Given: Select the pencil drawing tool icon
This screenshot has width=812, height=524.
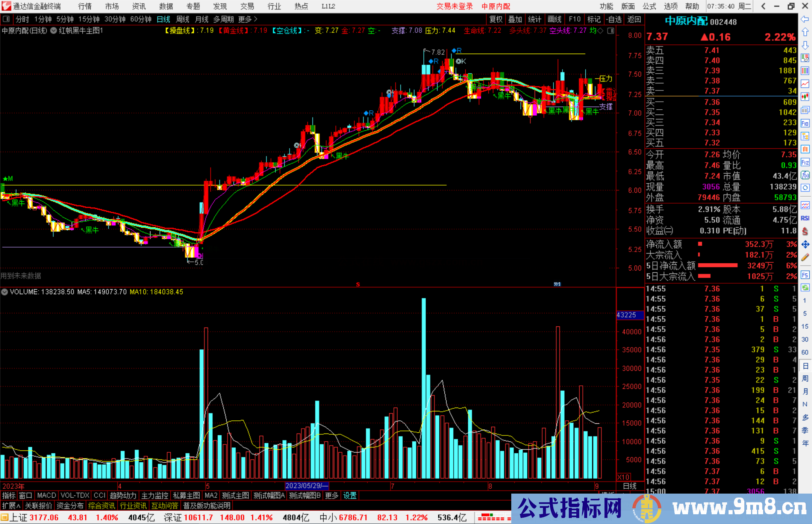Looking at the screenshot, I should click(805, 258).
